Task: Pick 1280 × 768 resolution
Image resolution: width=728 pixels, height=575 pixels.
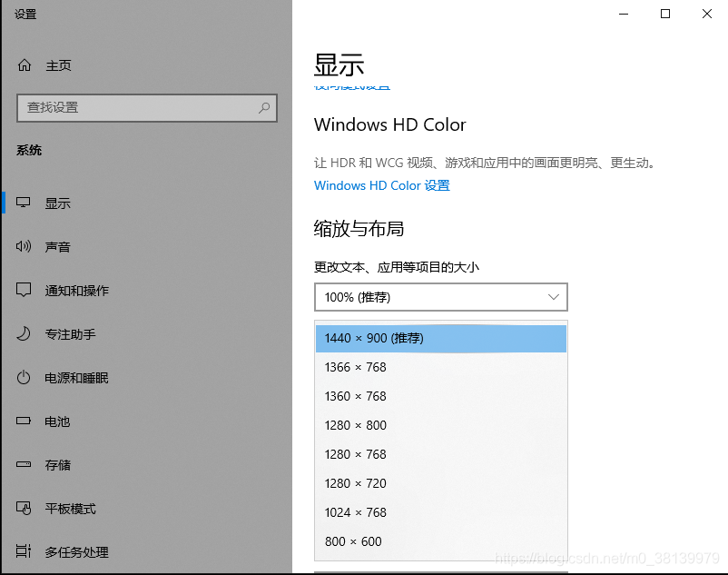Action: [x=440, y=454]
